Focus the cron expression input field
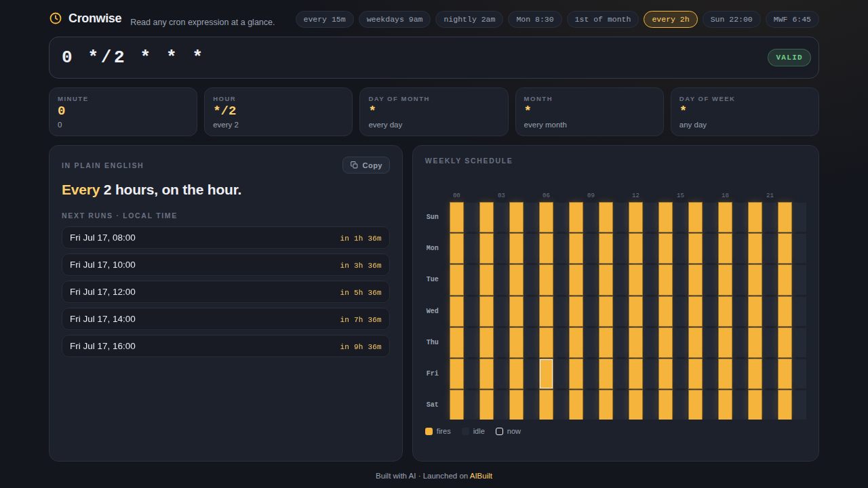This screenshot has height=488, width=868. tap(407, 58)
